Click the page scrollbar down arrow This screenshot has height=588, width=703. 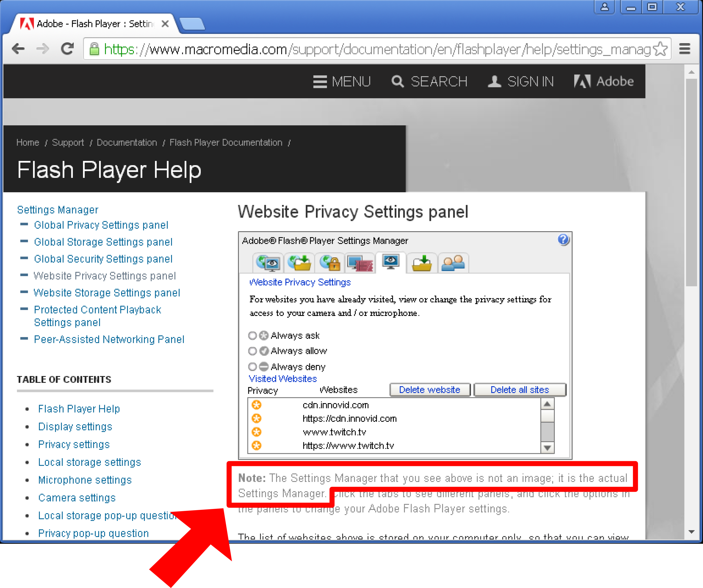tap(692, 532)
